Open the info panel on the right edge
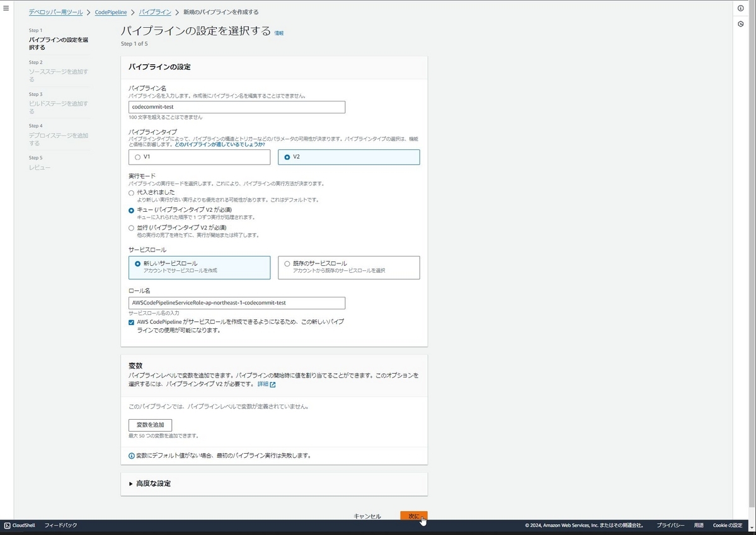 click(741, 8)
